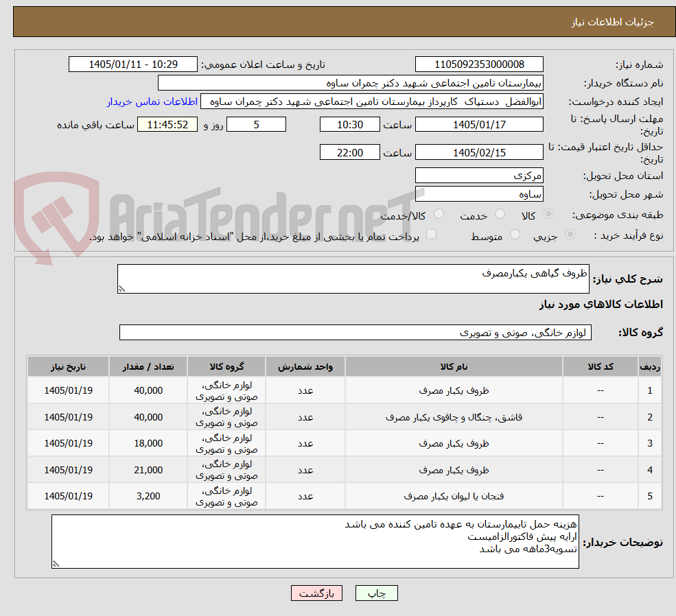
Task: Click the response deadline time 10:30
Action: (349, 124)
